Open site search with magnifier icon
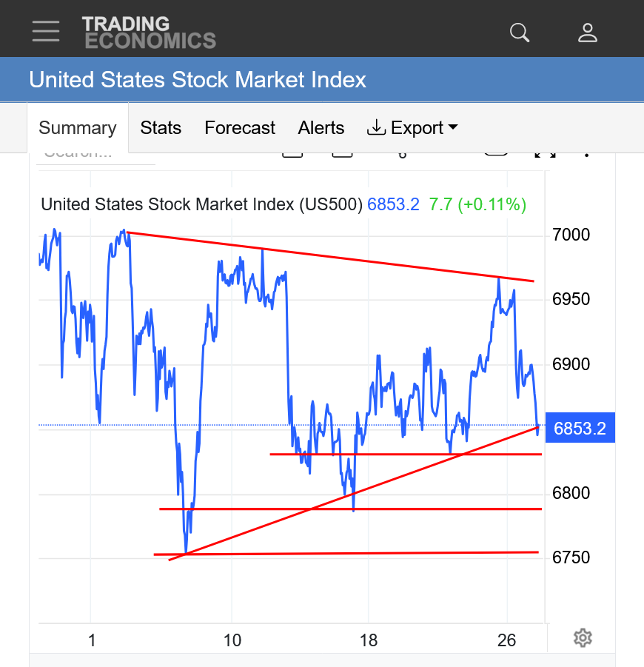Image resolution: width=644 pixels, height=667 pixels. pos(520,33)
